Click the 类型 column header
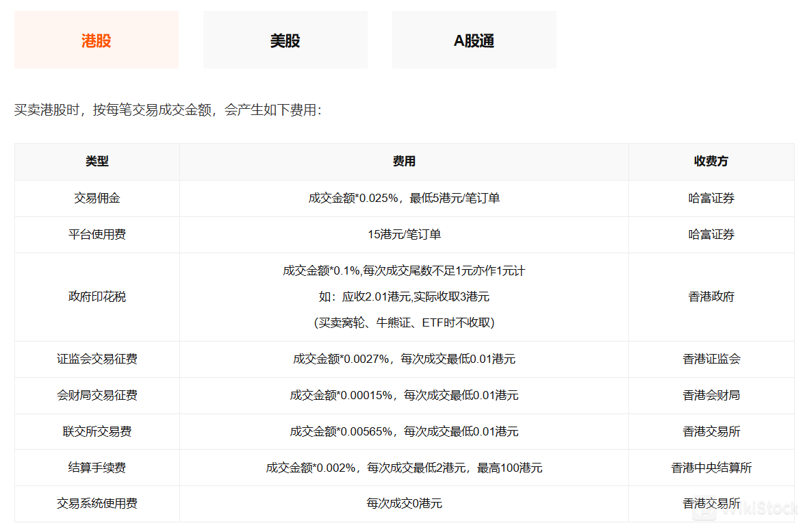Screen dimensions: 805x532 point(96,162)
